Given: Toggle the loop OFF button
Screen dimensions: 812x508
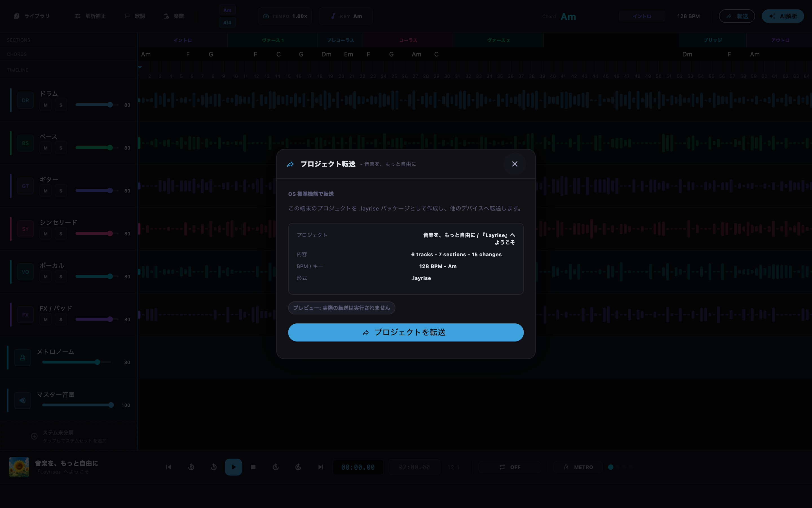Looking at the screenshot, I should click(510, 467).
